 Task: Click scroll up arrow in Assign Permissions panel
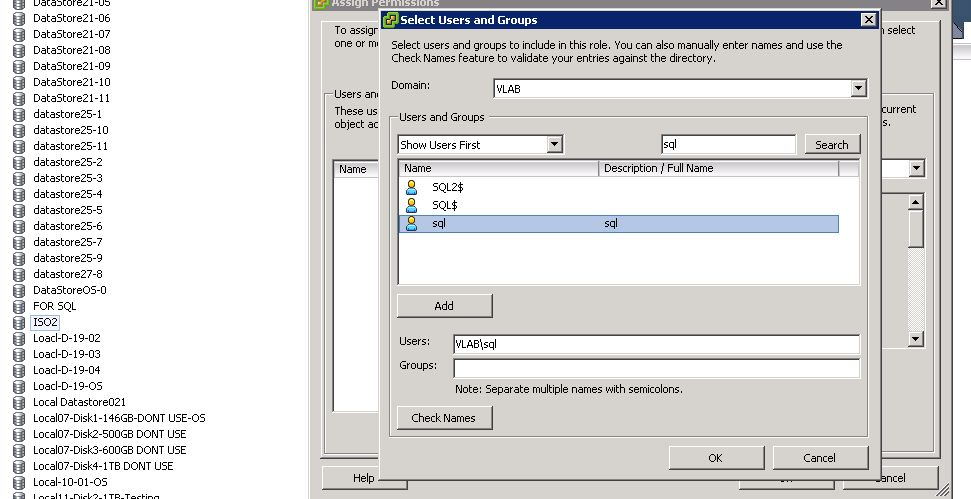click(916, 201)
